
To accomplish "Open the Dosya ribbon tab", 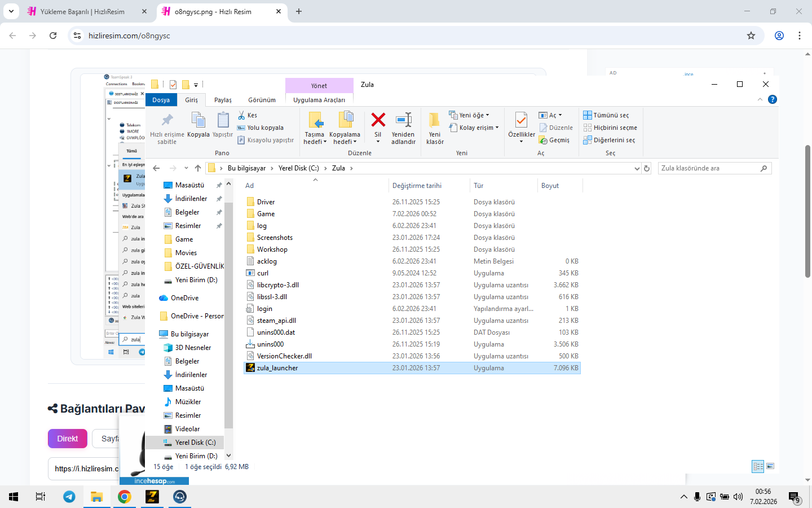I will click(x=161, y=100).
